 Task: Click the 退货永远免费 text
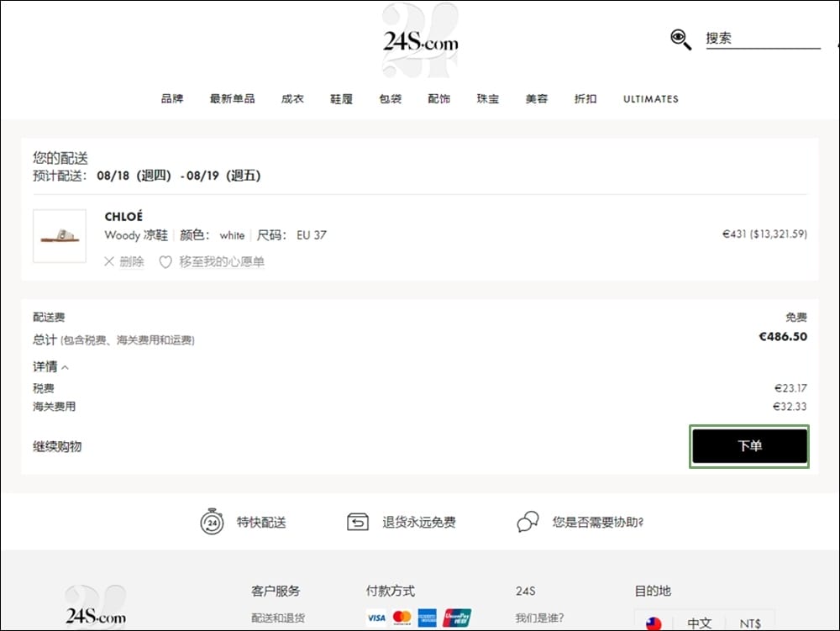pos(419,523)
